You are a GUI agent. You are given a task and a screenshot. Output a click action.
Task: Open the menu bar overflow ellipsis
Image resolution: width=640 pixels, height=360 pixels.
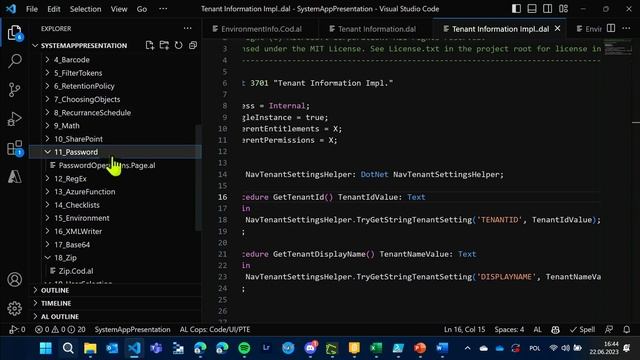click(x=163, y=9)
